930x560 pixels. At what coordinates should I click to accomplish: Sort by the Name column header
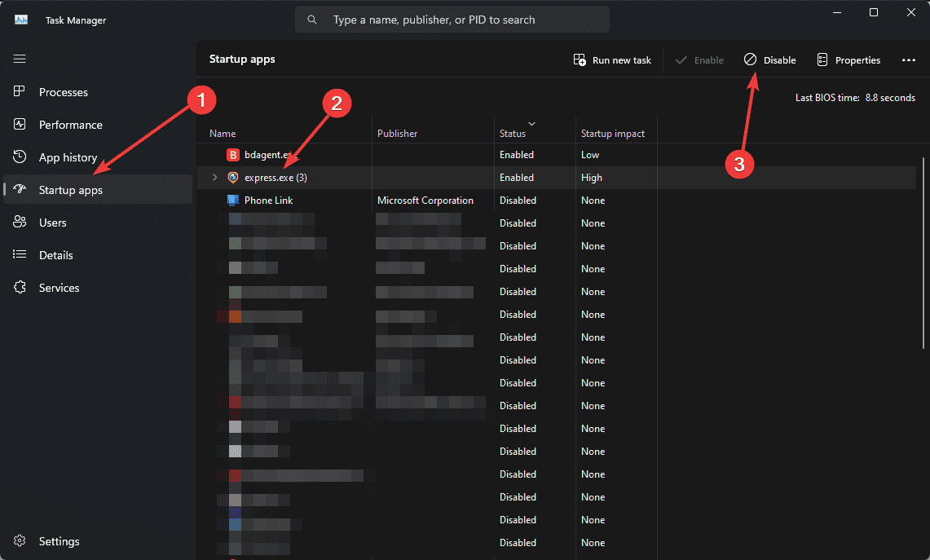tap(223, 134)
